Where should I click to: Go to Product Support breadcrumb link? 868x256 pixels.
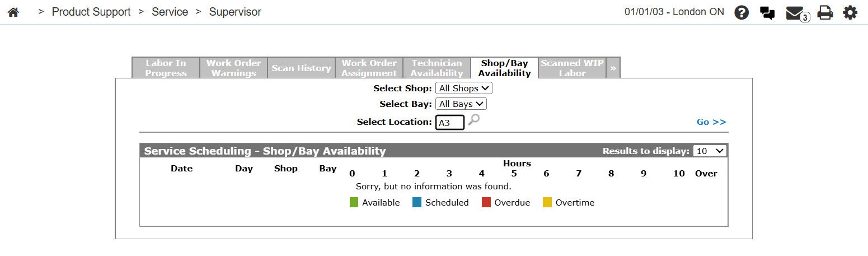(91, 12)
